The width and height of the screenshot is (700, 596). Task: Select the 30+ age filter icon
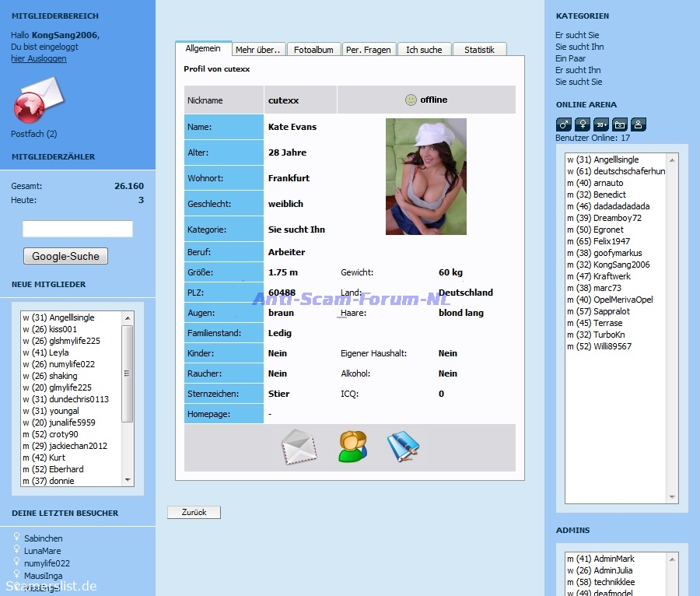(601, 124)
